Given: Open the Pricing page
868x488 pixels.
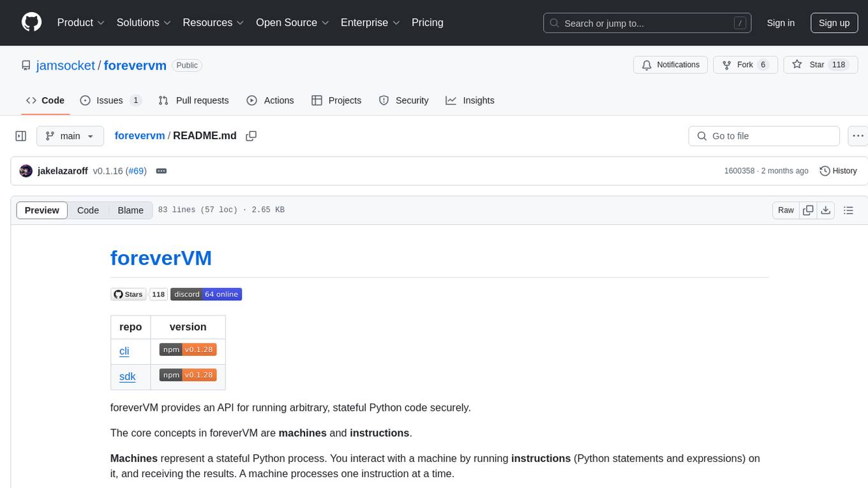Looking at the screenshot, I should coord(428,22).
